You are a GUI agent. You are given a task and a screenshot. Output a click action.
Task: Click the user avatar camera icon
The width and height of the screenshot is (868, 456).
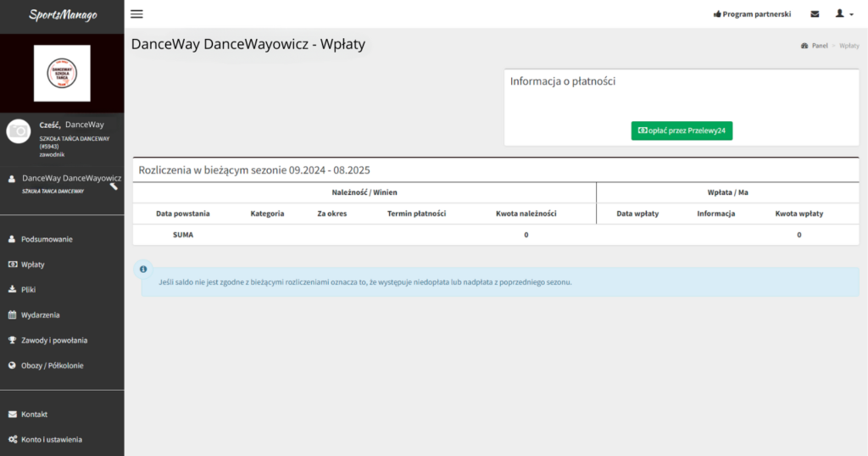click(19, 131)
